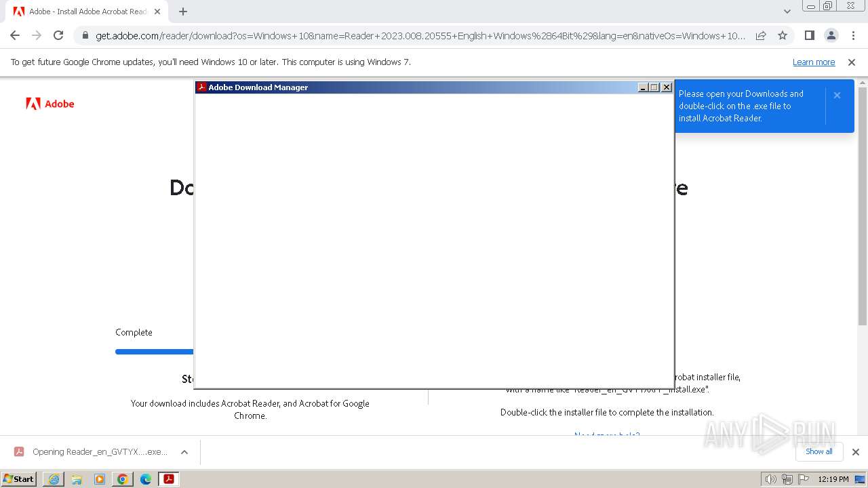Open the network icon in system tray

pyautogui.click(x=787, y=479)
